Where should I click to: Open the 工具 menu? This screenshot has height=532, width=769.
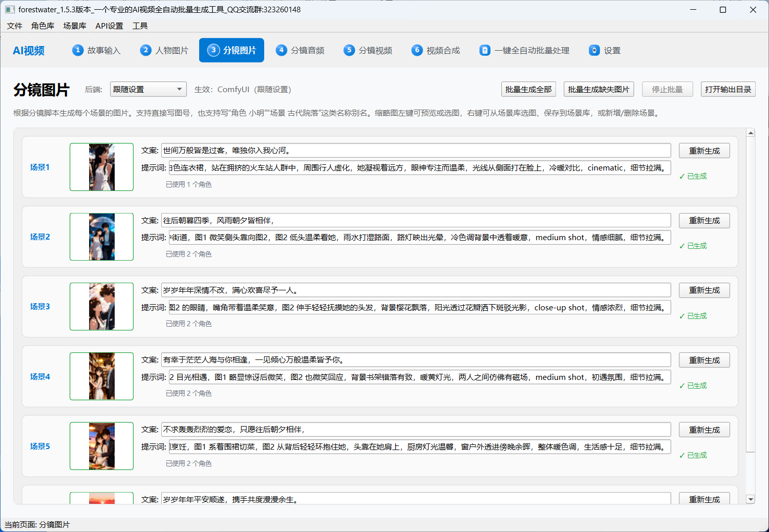[x=140, y=26]
